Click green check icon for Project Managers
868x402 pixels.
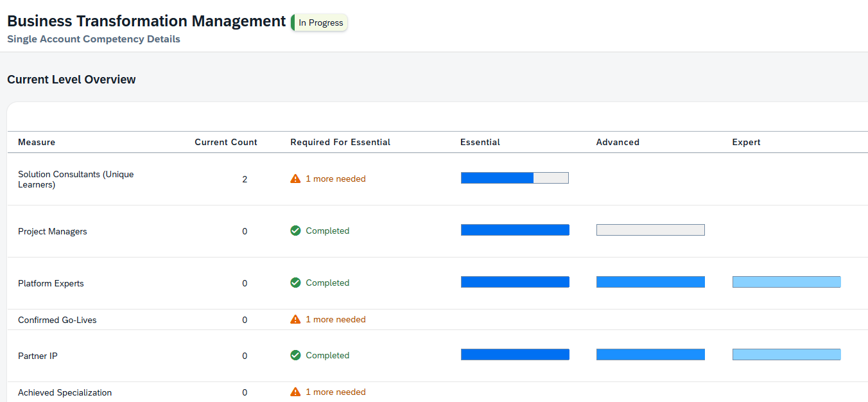295,231
